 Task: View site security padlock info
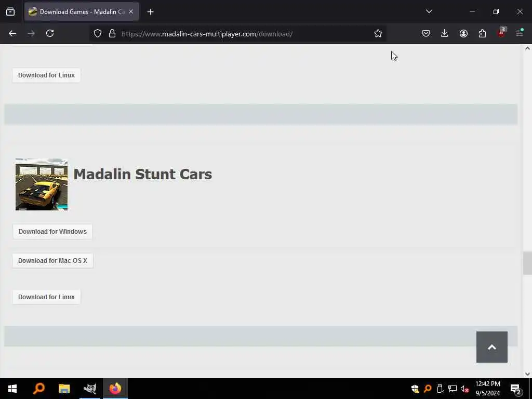(112, 34)
